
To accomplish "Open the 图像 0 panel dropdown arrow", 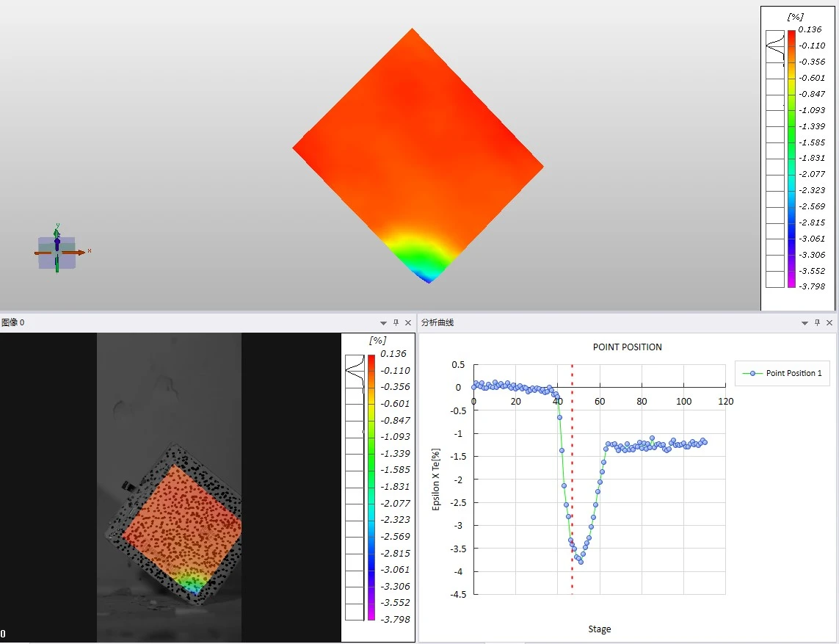I will (x=383, y=323).
